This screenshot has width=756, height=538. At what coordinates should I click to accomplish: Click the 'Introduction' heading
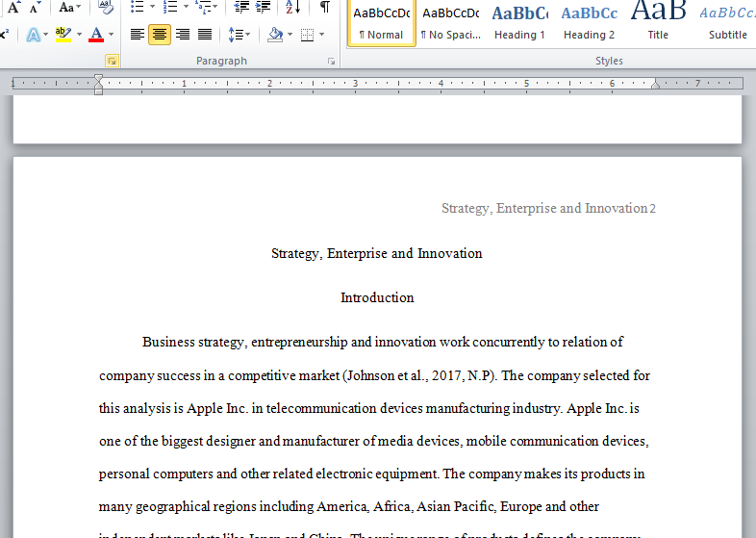click(377, 297)
